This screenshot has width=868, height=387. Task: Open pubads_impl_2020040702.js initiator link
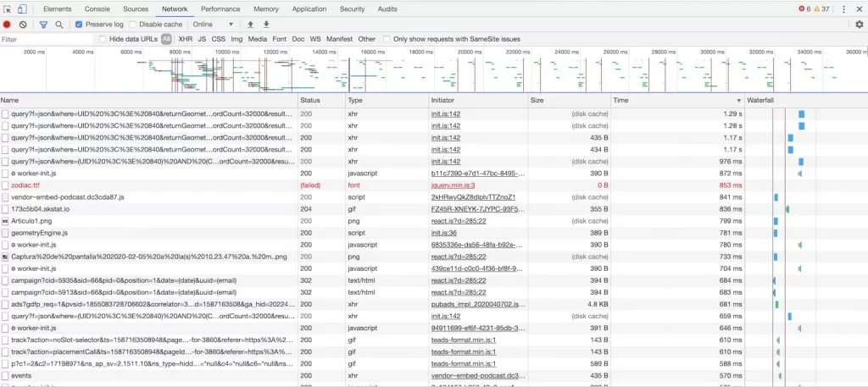coord(476,304)
